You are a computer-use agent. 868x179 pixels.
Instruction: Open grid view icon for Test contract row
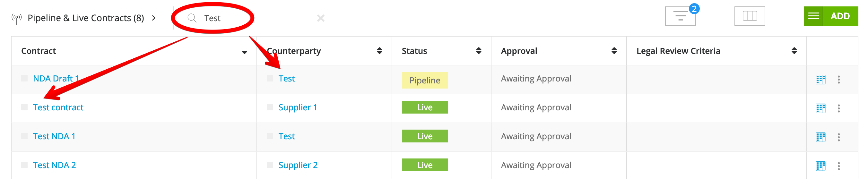coord(820,108)
